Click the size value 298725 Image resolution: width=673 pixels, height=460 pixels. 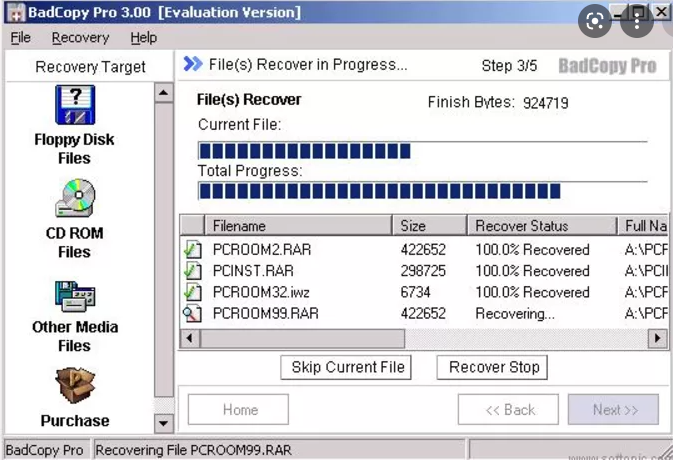coord(423,271)
